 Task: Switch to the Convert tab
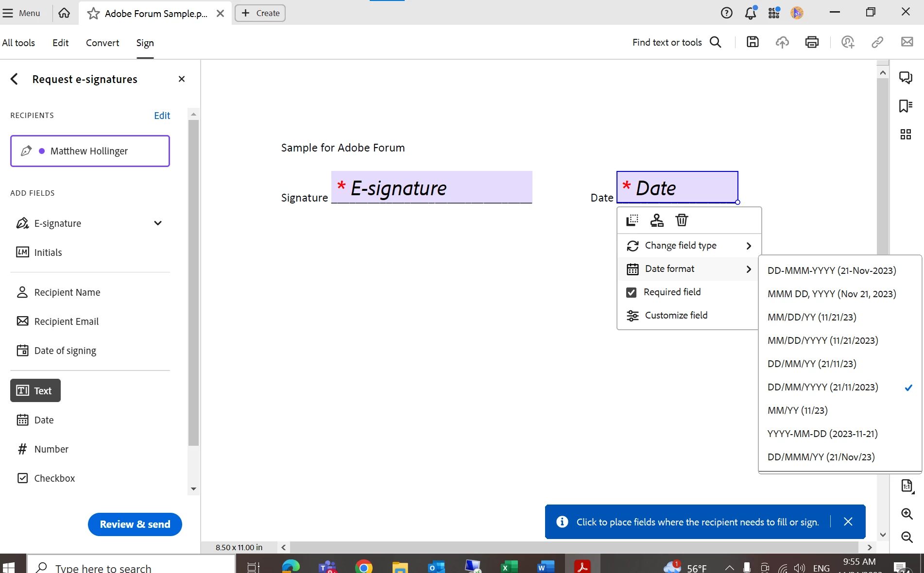[x=103, y=43]
